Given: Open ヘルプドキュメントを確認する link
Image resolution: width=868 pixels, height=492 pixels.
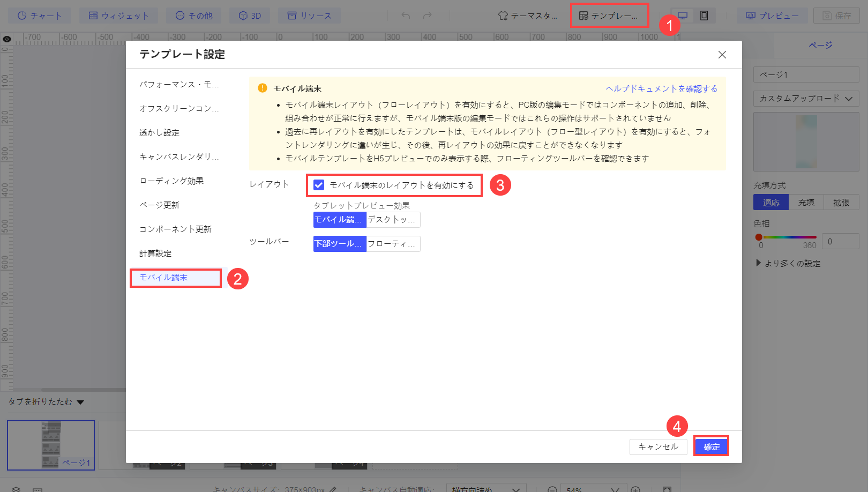Looking at the screenshot, I should tap(661, 88).
